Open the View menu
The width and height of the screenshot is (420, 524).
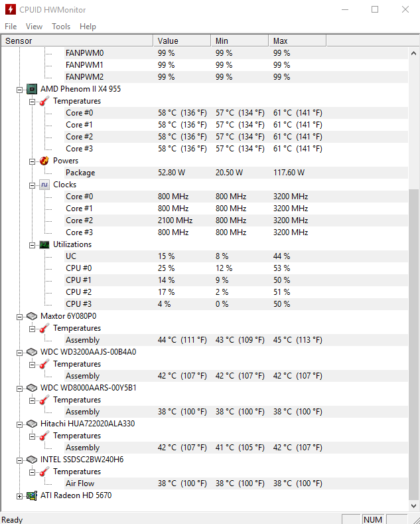tap(34, 27)
